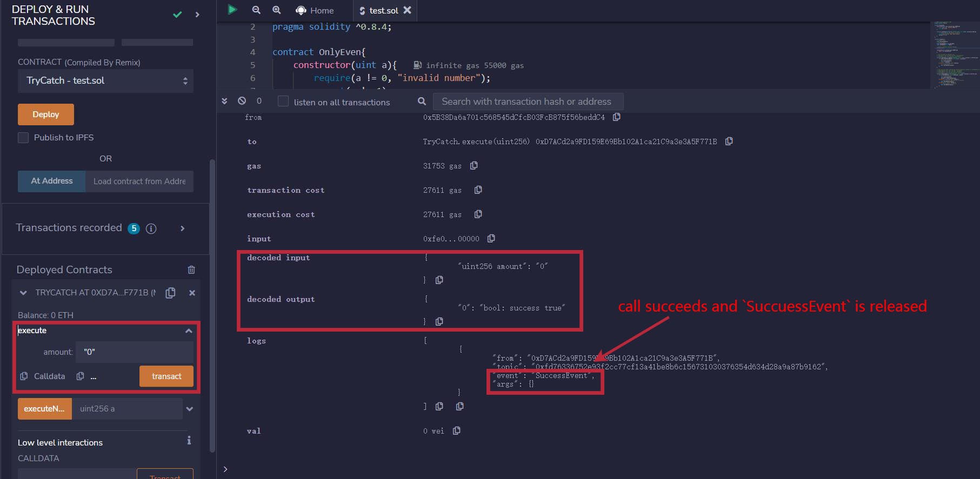Clear the terminal with the ban icon

click(x=242, y=101)
